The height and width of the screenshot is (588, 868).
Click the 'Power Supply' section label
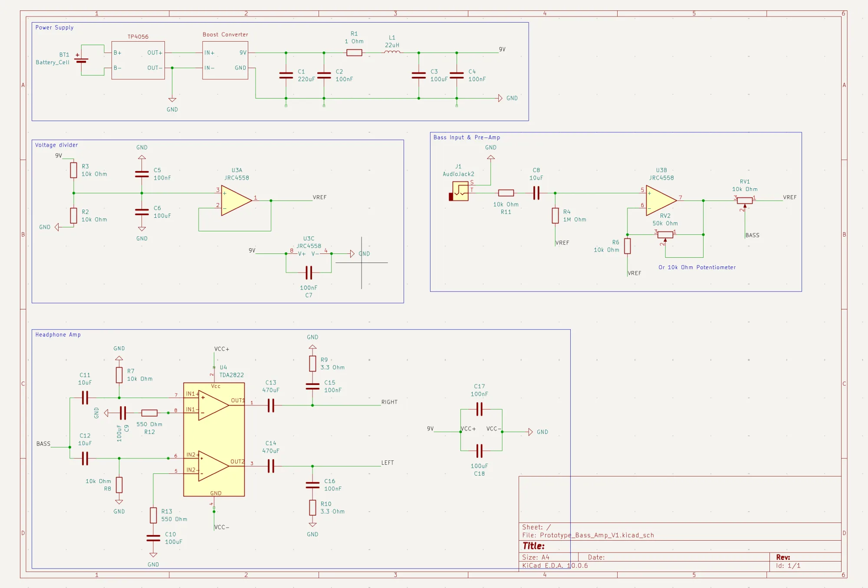pos(54,27)
